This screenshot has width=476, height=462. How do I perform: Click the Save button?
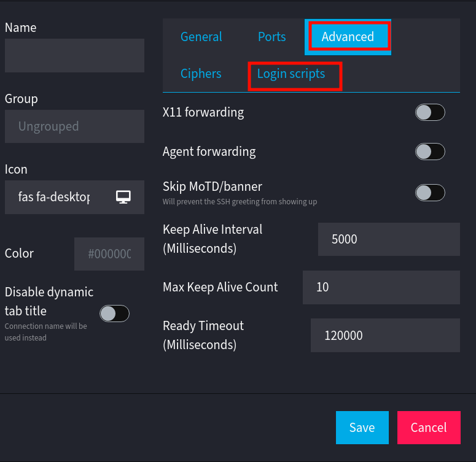point(362,428)
